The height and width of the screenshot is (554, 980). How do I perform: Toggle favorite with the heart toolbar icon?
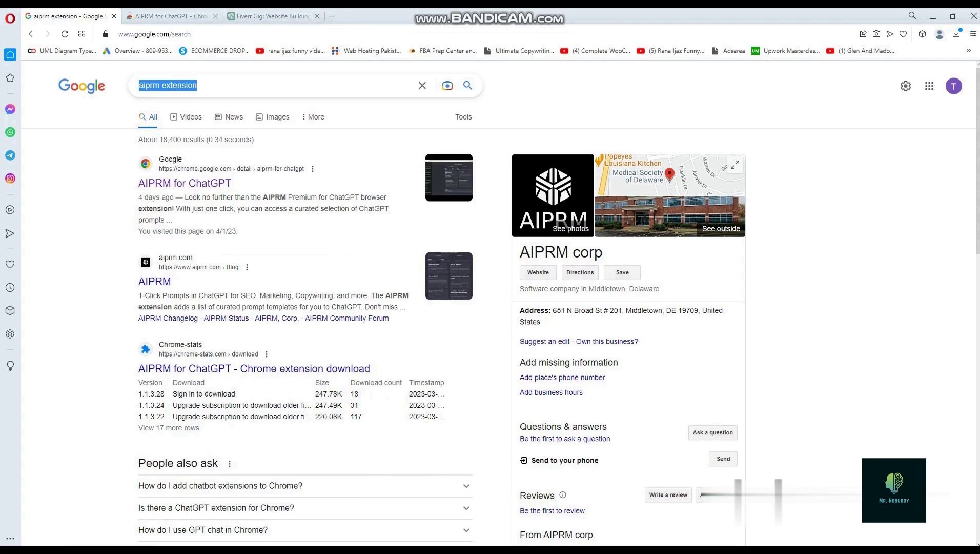(904, 34)
